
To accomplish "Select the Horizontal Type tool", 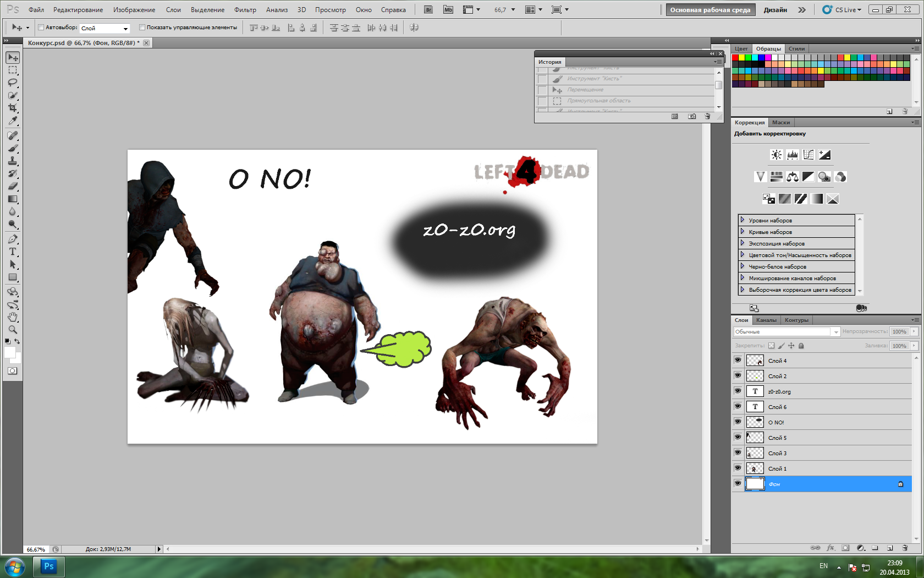I will [x=13, y=252].
